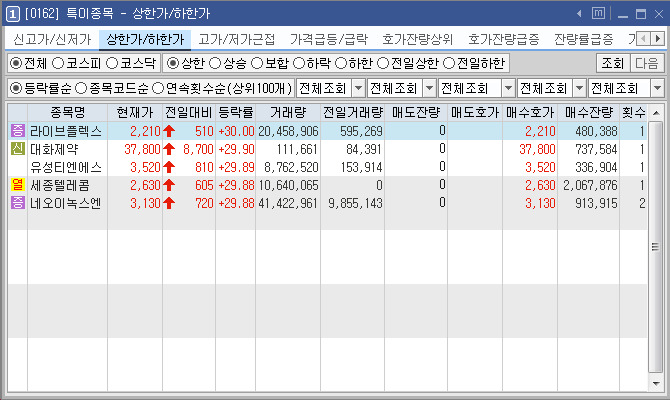Click the 종목명 column header

68,112
